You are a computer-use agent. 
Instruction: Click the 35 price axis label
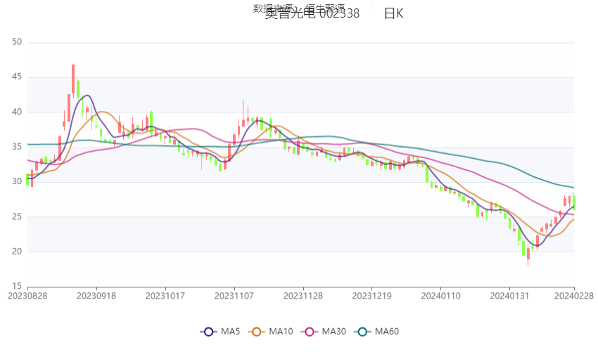17,147
